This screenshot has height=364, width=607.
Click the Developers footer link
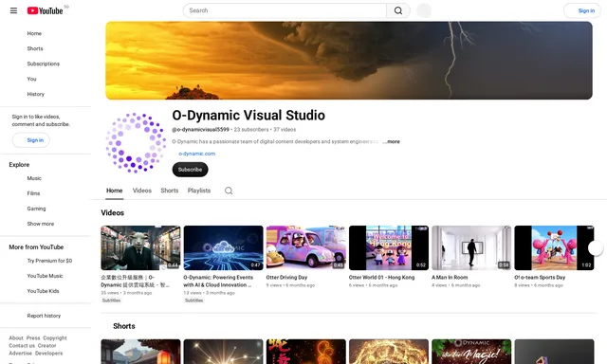[48, 354]
